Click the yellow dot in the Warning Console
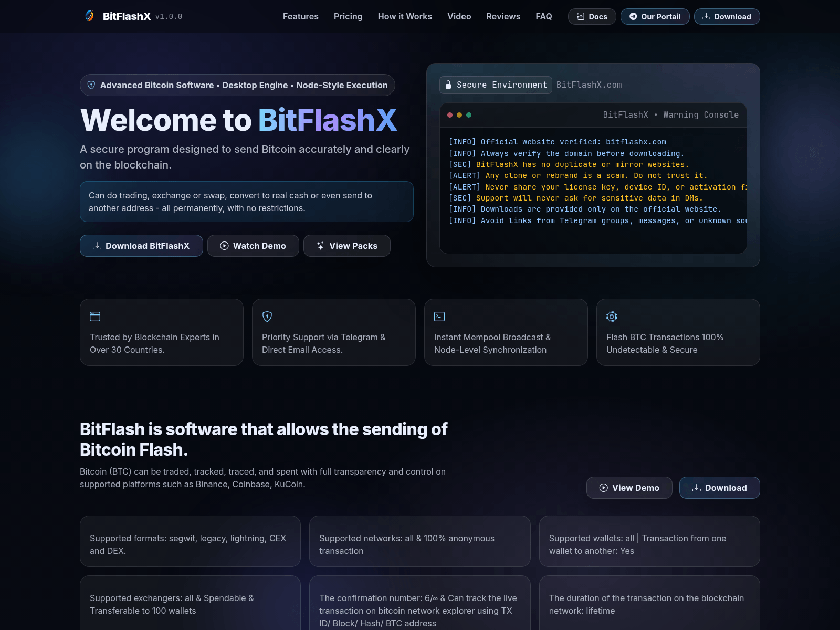This screenshot has width=840, height=630. [459, 115]
